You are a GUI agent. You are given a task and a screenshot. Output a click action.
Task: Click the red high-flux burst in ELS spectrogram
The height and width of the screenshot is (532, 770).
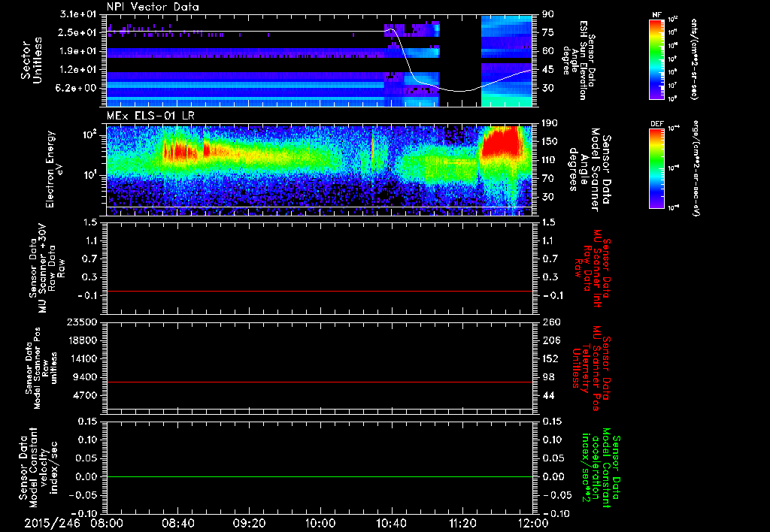pyautogui.click(x=502, y=142)
